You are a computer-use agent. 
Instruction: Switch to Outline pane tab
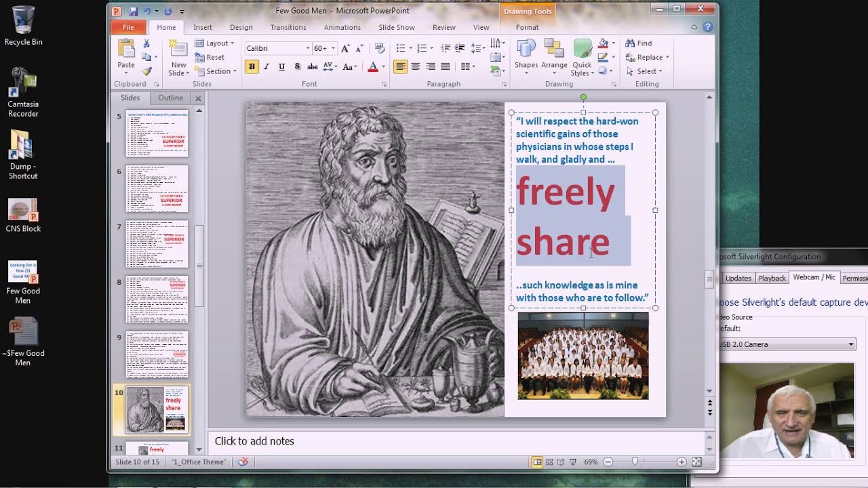[x=170, y=98]
